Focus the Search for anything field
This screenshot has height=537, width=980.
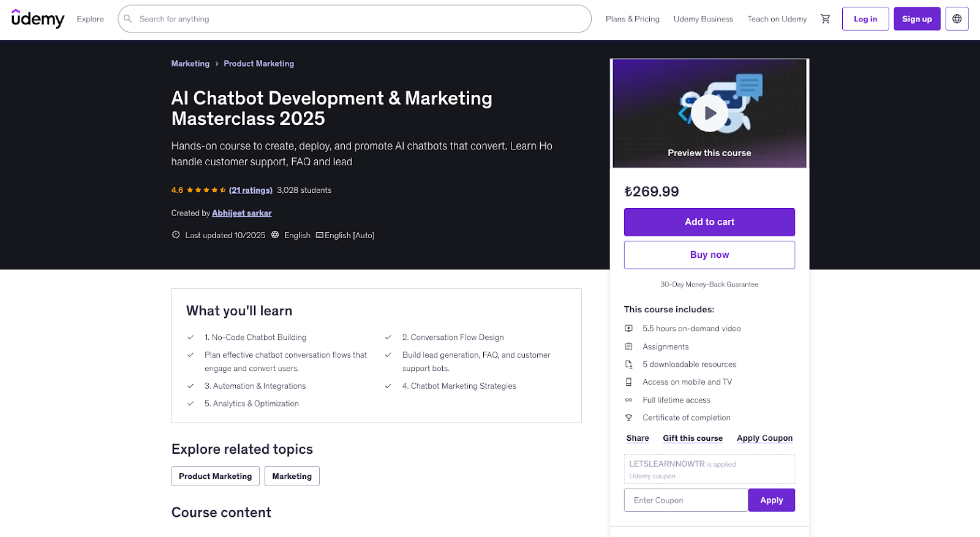coord(355,19)
